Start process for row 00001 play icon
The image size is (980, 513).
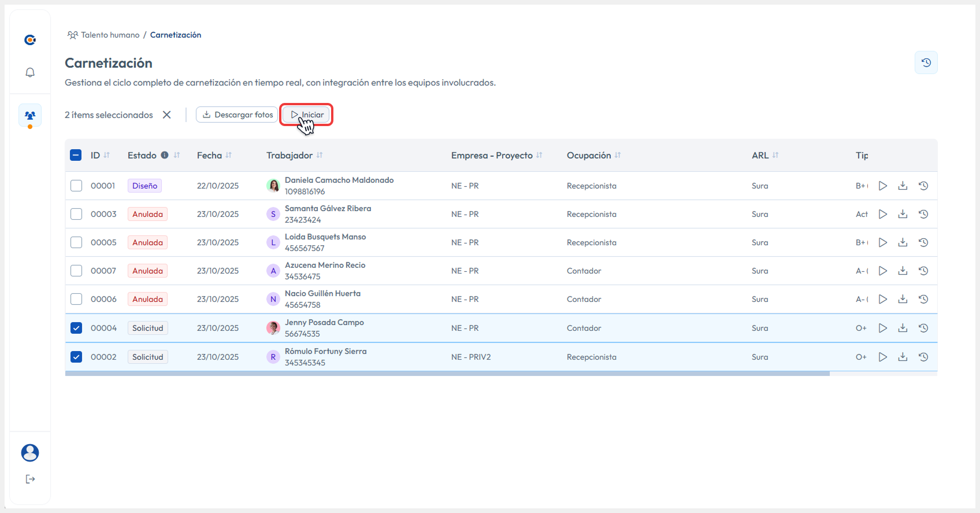click(882, 186)
